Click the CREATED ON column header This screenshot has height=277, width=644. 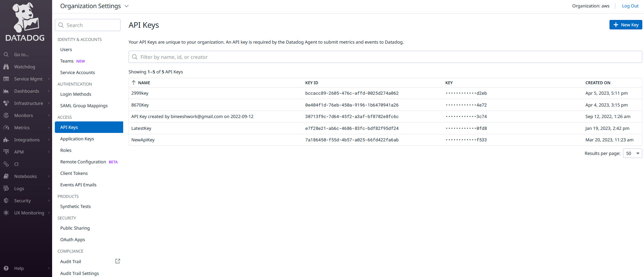[x=598, y=83]
